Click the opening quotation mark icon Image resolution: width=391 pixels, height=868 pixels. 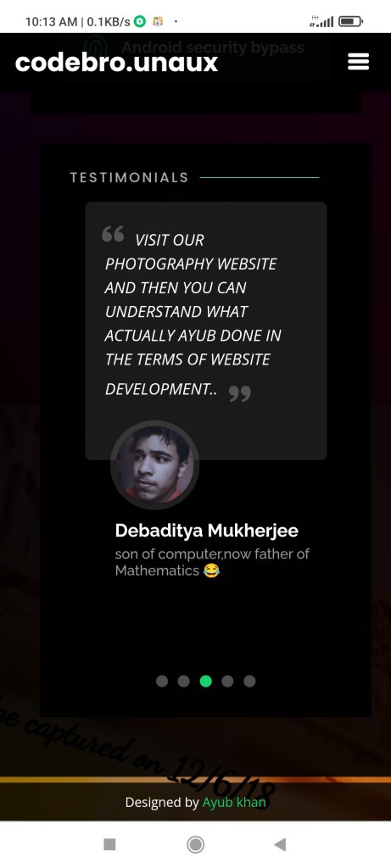pyautogui.click(x=113, y=234)
